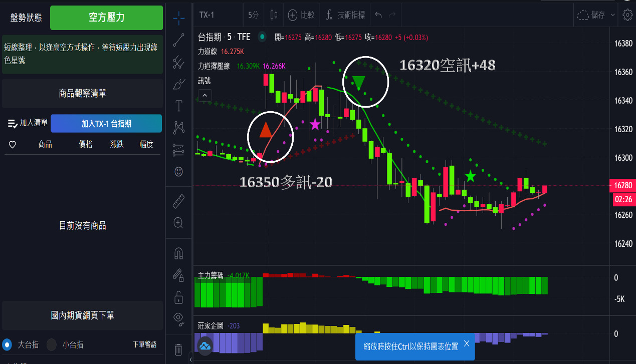Select the crosshair cursor tool
This screenshot has width=636, height=364.
[178, 18]
